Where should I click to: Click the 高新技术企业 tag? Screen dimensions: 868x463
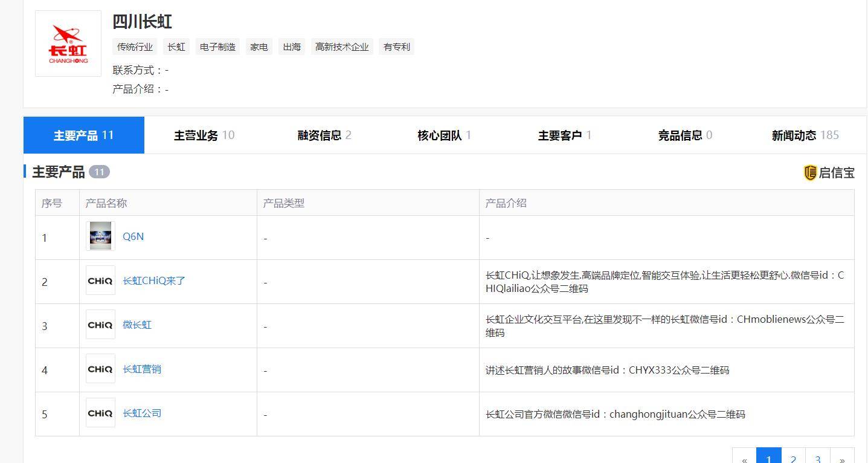(x=342, y=47)
